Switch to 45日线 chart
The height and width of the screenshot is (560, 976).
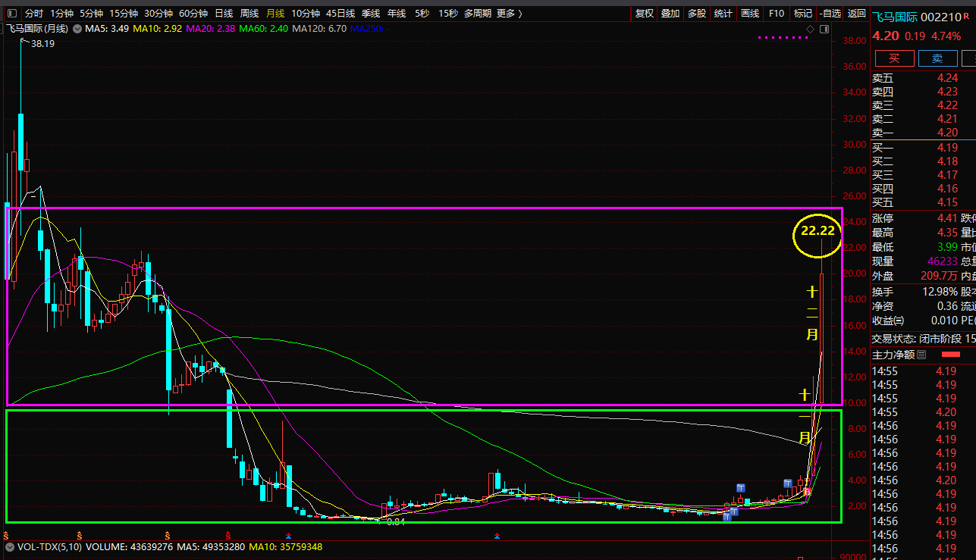(x=341, y=14)
